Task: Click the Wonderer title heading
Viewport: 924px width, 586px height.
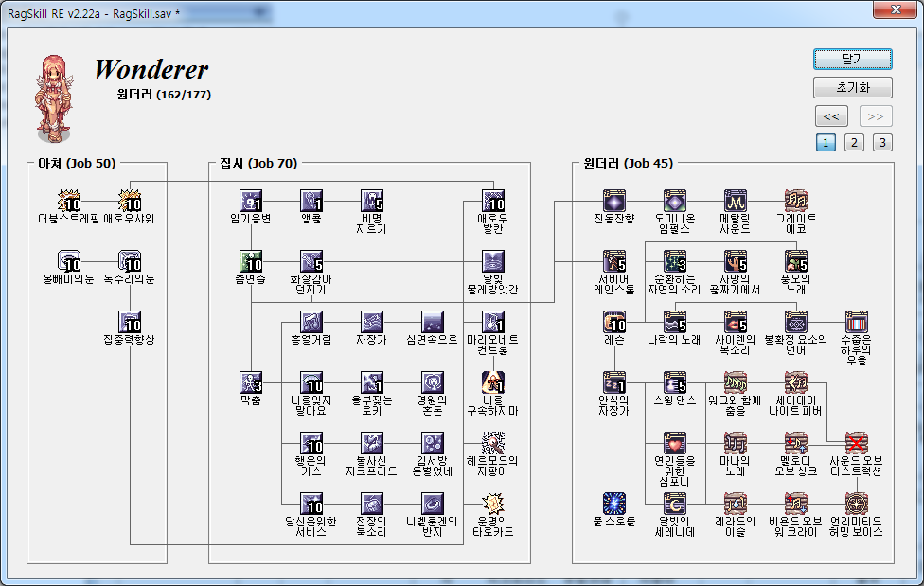Action: coord(151,69)
